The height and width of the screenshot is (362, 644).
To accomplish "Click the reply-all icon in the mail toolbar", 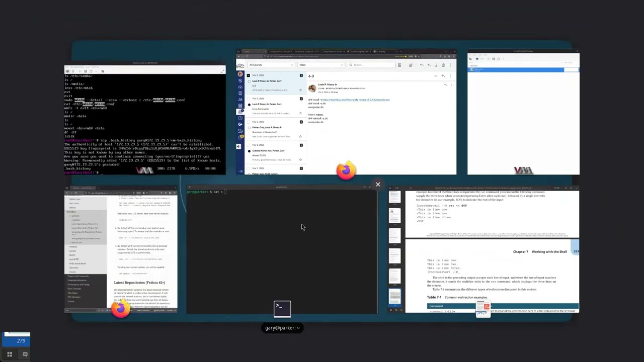I will tap(429, 65).
